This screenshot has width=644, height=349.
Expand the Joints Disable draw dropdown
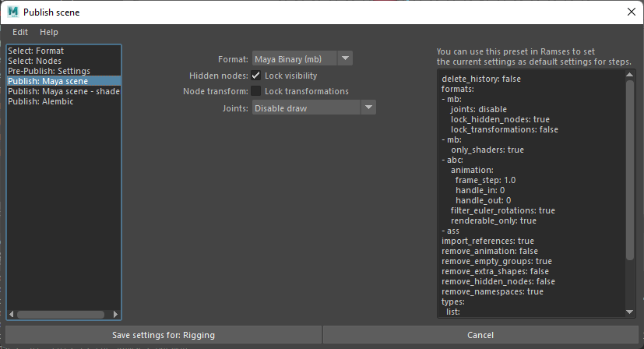[x=315, y=108]
